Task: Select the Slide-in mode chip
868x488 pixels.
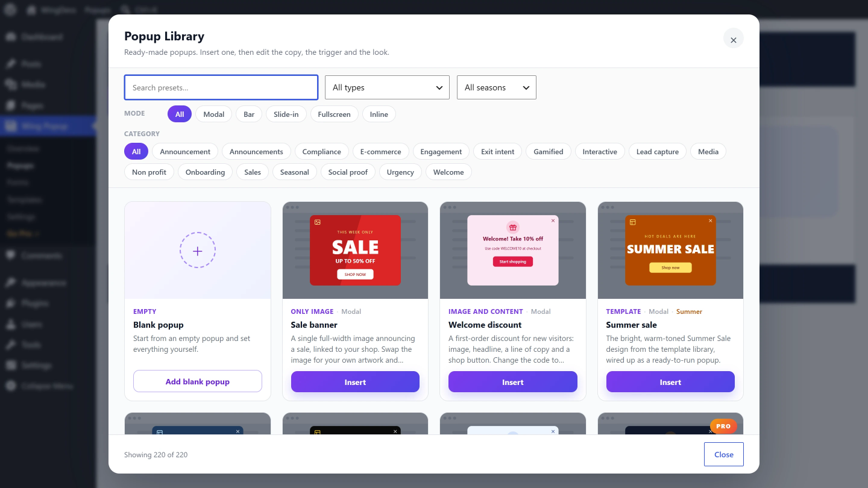Action: [286, 114]
